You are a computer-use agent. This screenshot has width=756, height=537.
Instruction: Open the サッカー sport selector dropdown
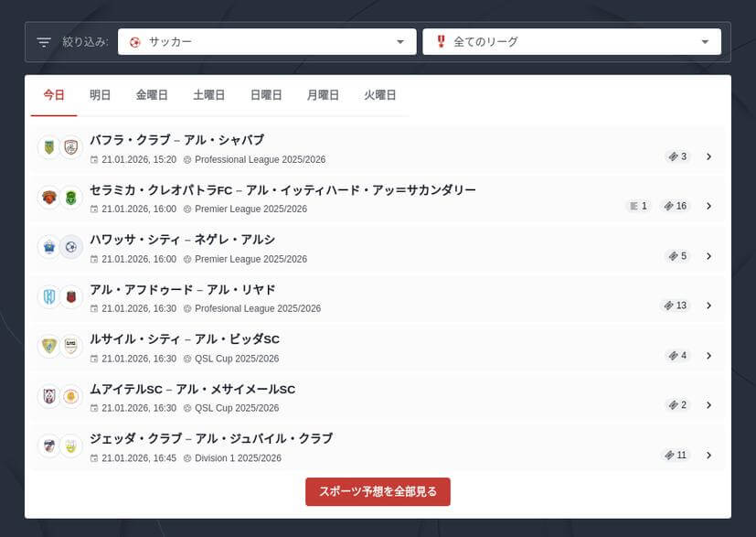tap(265, 41)
